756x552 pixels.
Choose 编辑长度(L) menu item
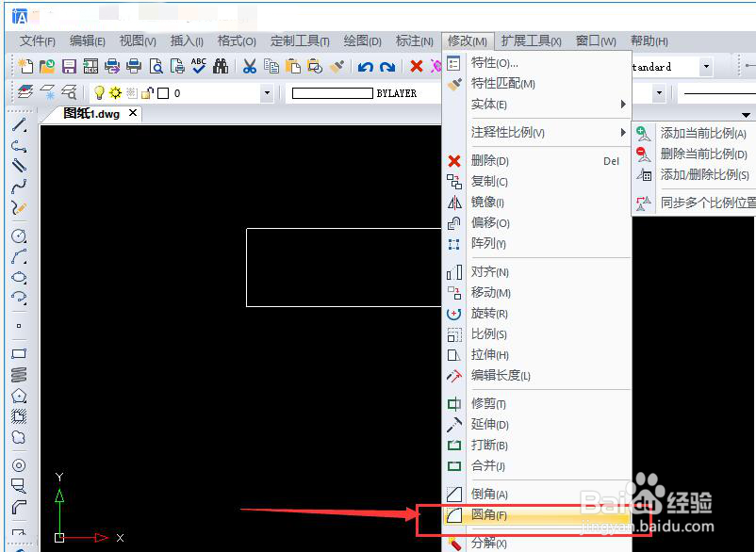536,375
